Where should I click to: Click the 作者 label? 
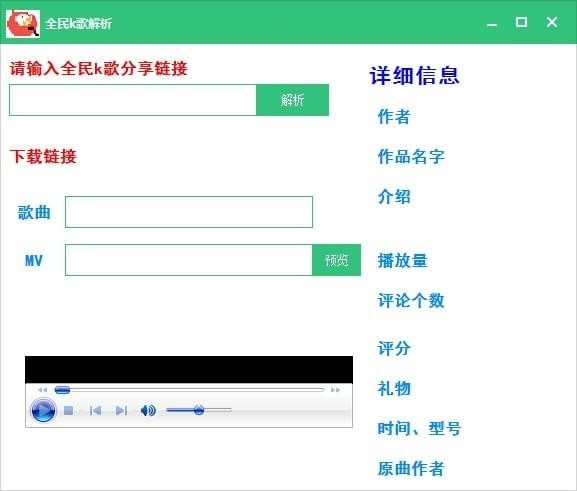coord(394,116)
